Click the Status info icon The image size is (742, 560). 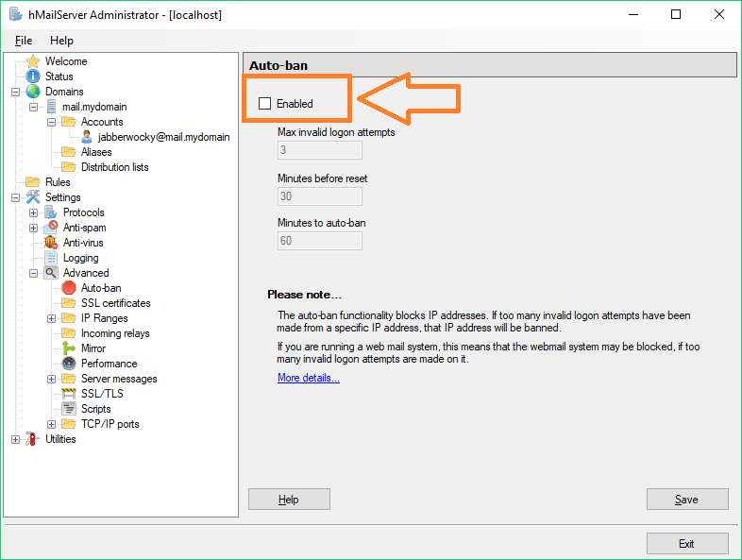click(x=33, y=76)
